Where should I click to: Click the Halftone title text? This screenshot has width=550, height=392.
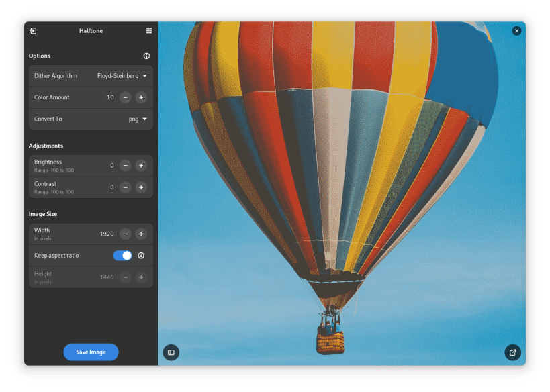coord(91,31)
